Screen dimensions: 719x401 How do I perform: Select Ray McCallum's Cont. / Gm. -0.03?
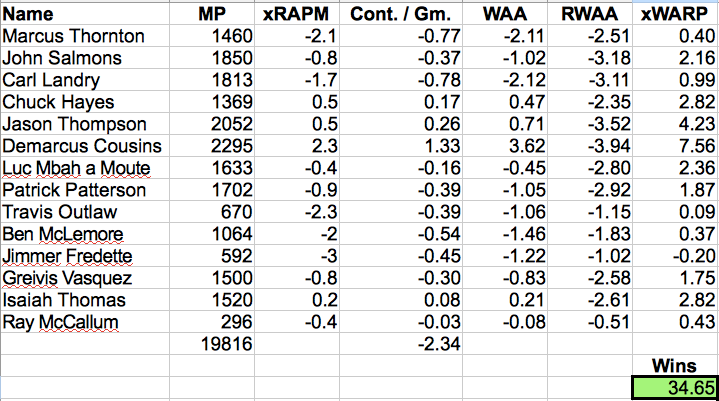tap(401, 322)
